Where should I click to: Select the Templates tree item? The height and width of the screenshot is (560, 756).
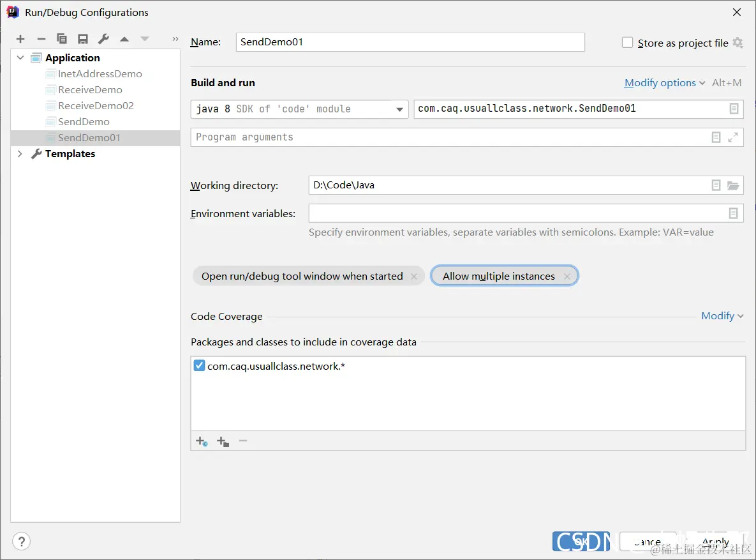[x=70, y=153]
